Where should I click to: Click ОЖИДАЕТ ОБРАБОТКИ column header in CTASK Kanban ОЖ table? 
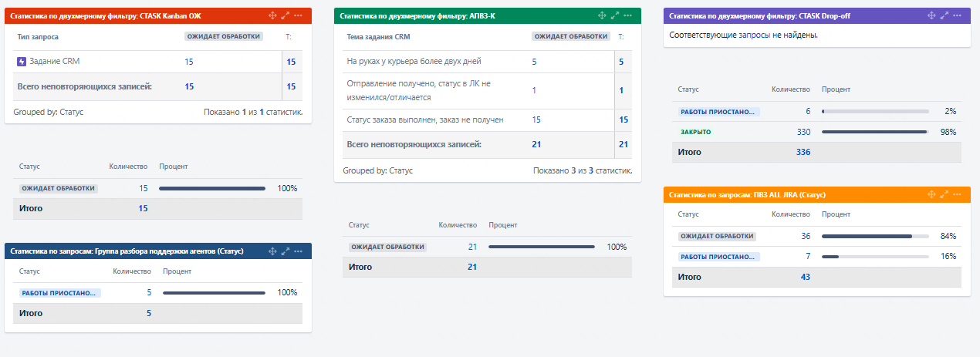click(x=224, y=36)
